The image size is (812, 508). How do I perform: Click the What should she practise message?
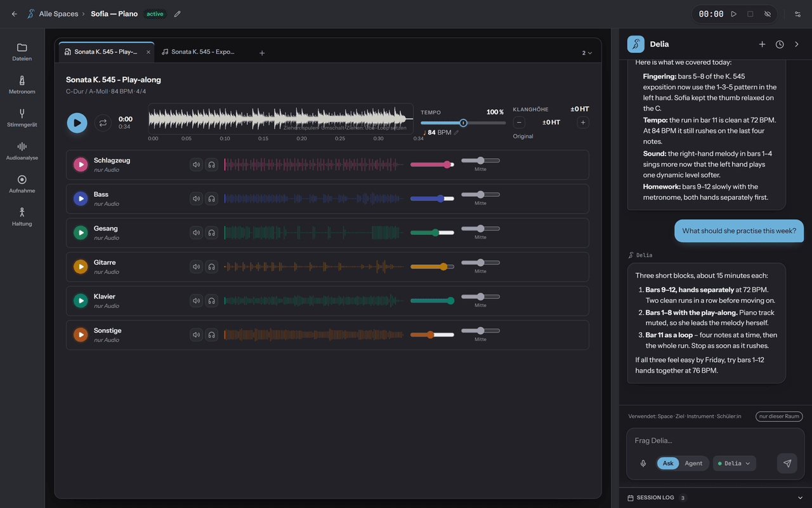(739, 231)
